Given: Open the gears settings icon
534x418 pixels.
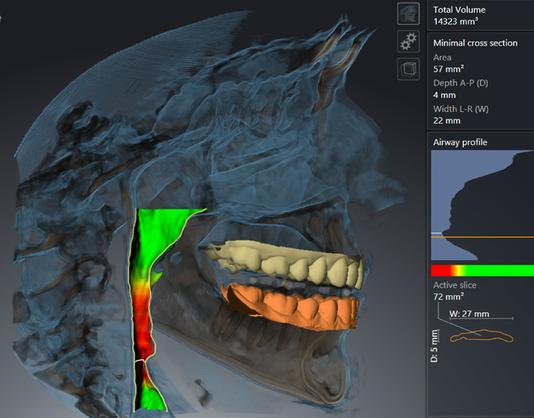Looking at the screenshot, I should point(408,42).
